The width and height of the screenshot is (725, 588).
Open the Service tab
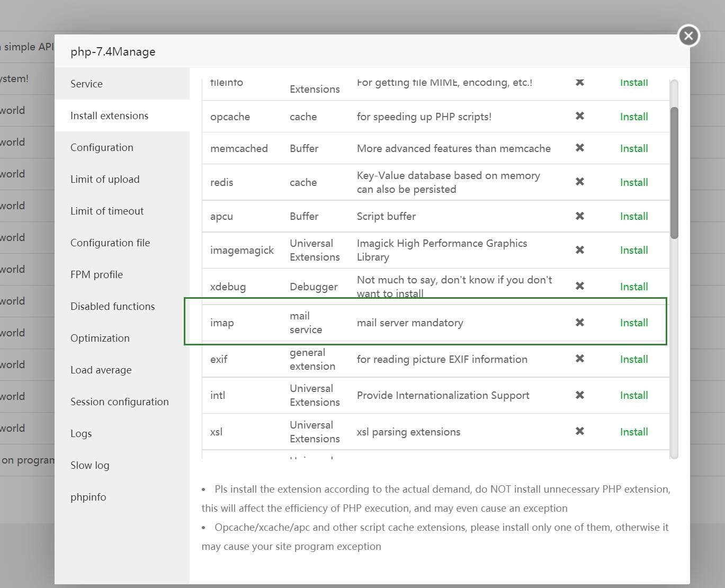(x=86, y=84)
